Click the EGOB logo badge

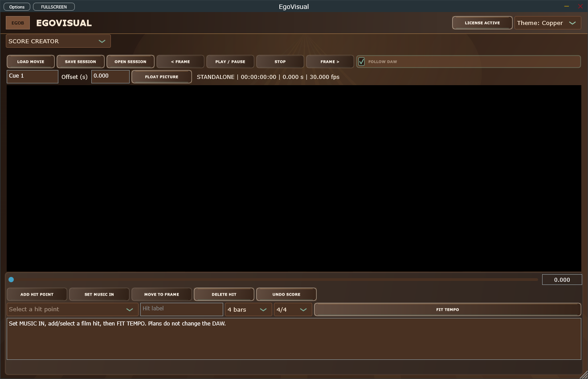coord(18,23)
